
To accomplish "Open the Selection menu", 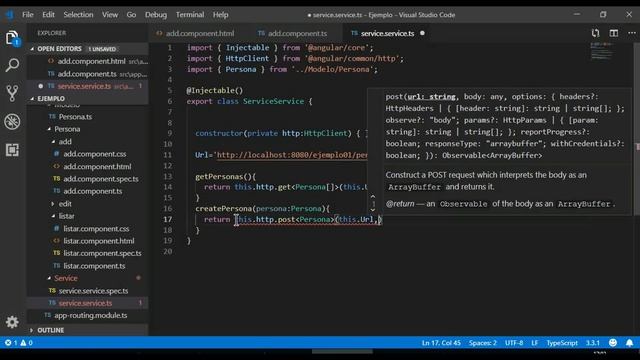I will 78,15.
